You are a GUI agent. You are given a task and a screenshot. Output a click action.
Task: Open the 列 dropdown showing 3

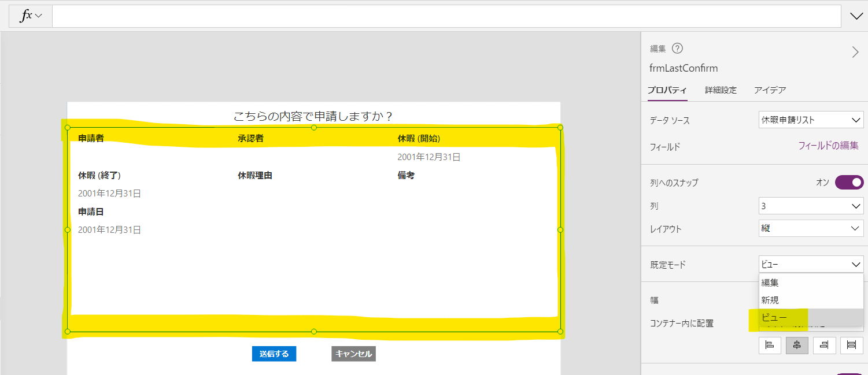(x=811, y=206)
